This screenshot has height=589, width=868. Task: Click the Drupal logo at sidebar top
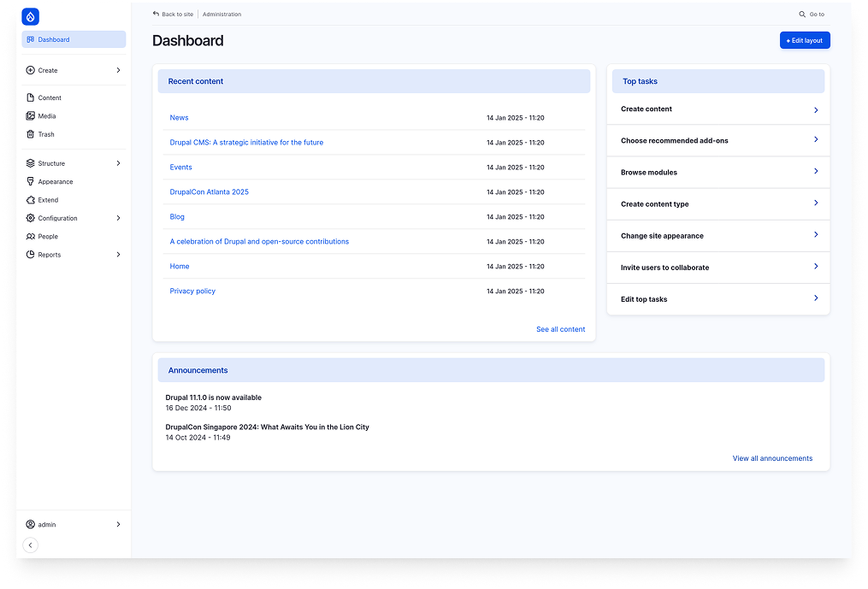click(x=30, y=16)
